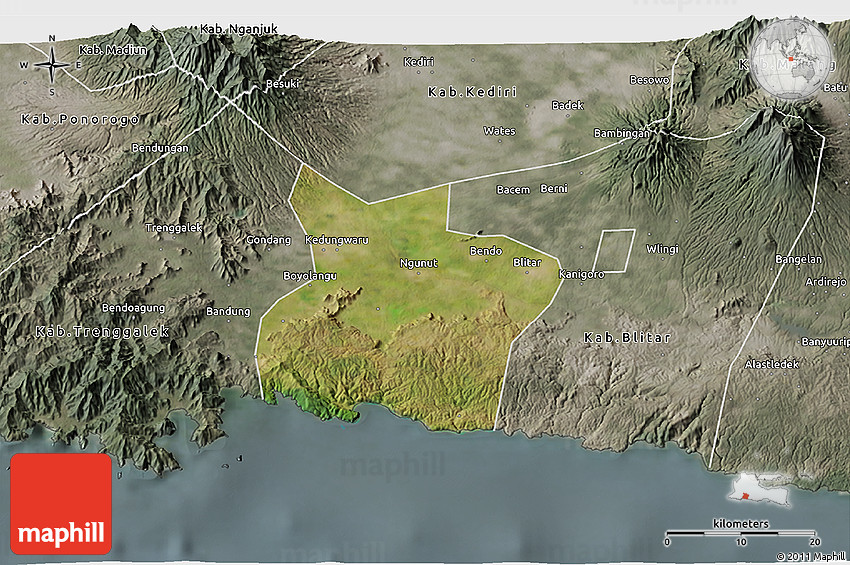Click the globe locator inset
Image resolution: width=850 pixels, height=565 pixels.
click(793, 57)
